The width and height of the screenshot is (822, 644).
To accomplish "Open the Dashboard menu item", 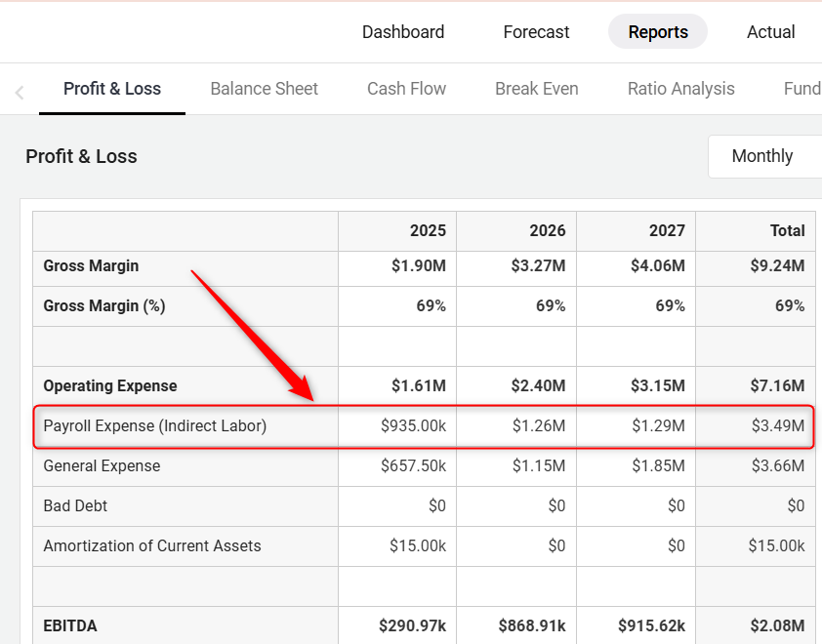I will (x=403, y=32).
